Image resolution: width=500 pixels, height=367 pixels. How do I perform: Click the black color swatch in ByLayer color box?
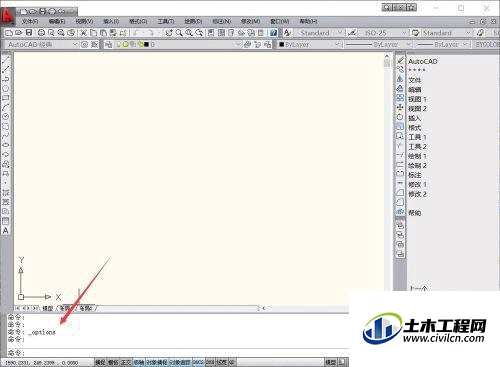tap(281, 44)
